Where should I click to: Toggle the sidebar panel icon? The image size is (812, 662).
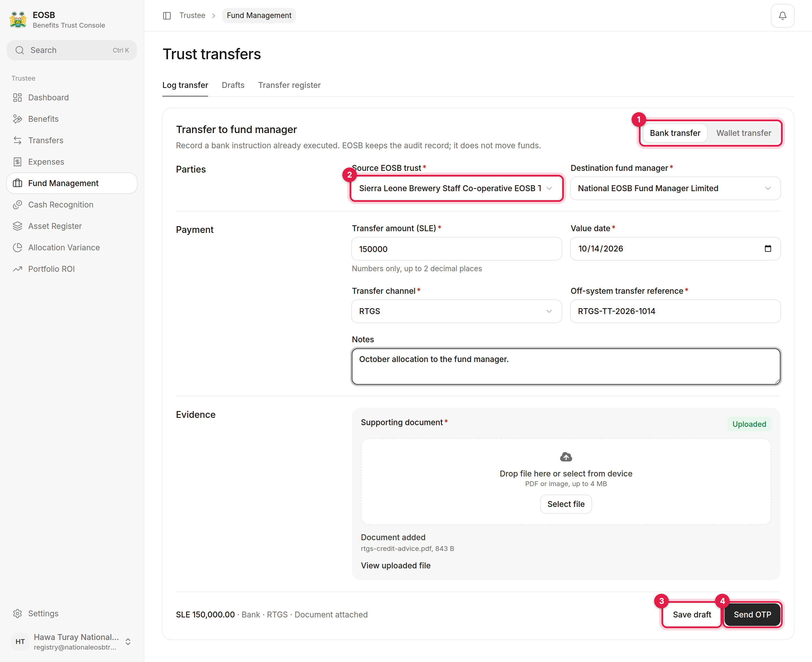167,16
